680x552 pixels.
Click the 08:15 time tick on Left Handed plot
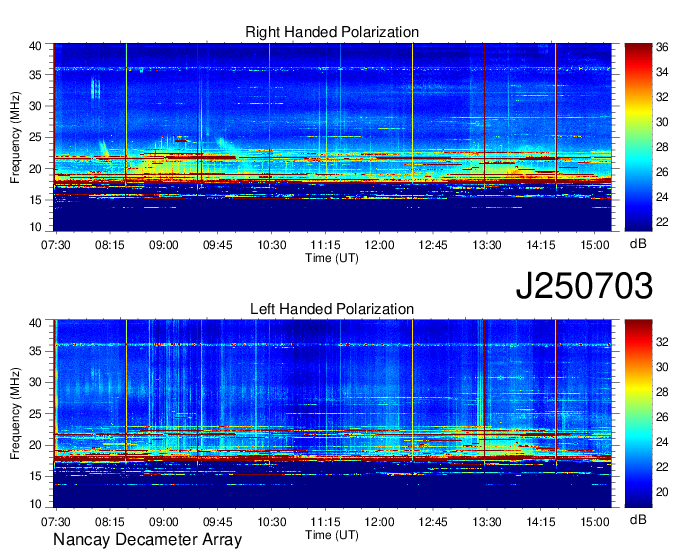coord(110,522)
